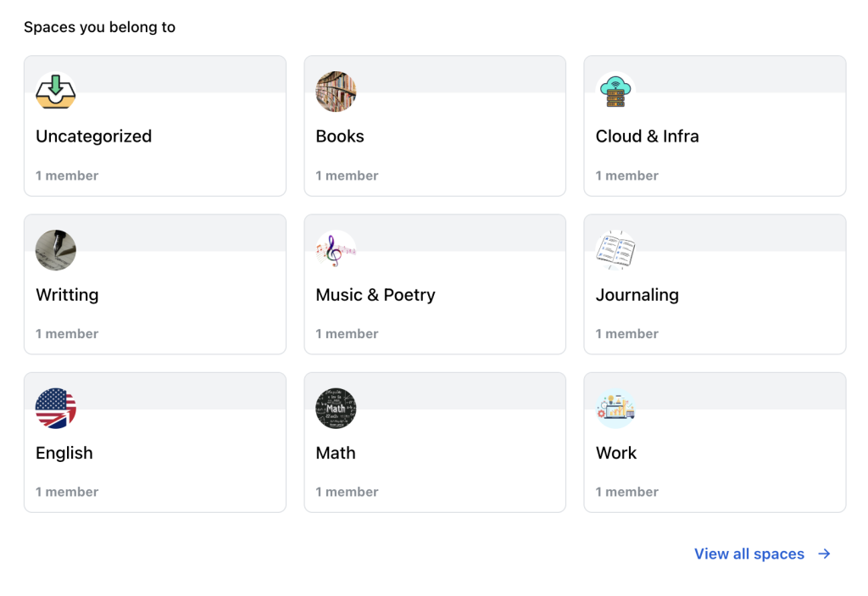868x596 pixels.
Task: Click the Work analytics avatar icon
Action: tap(616, 409)
